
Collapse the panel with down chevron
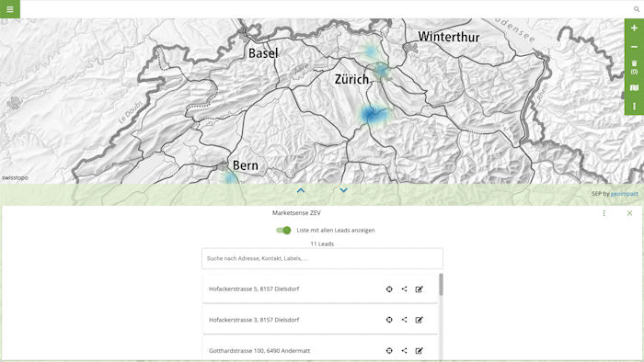[343, 190]
